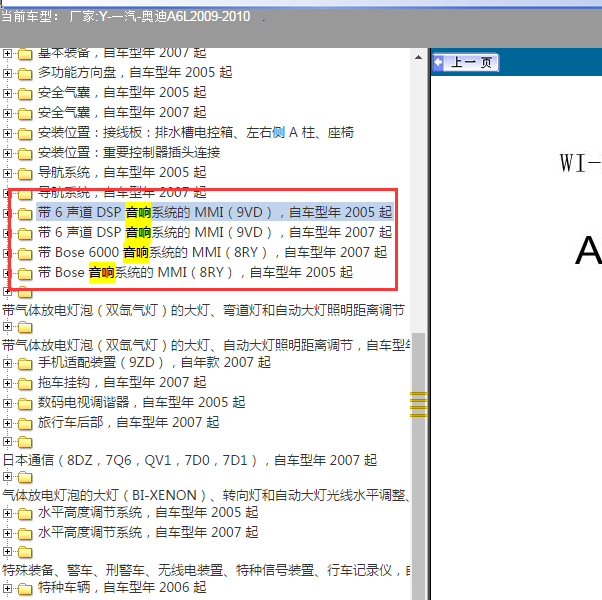Click folder icon of 旅行车后部 item
The width and height of the screenshot is (602, 600).
(25, 423)
